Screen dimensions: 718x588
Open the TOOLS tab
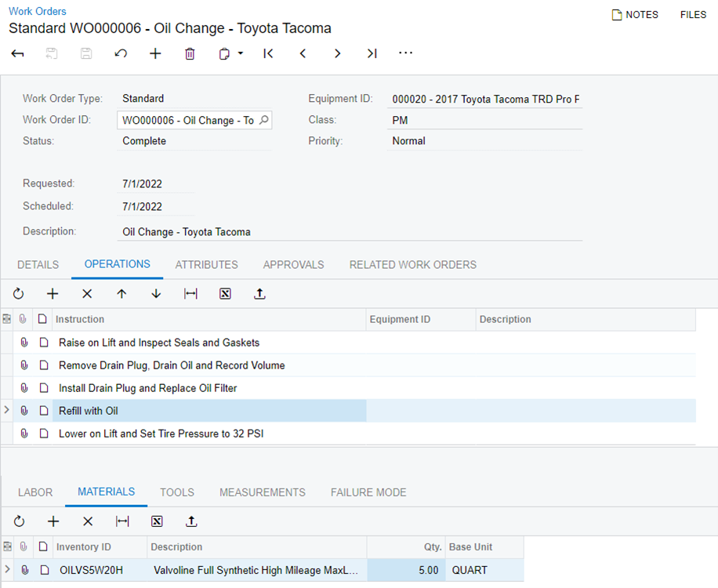tap(177, 492)
